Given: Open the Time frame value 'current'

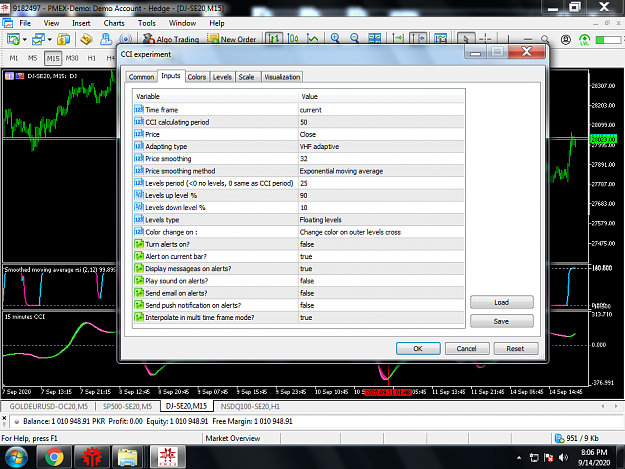Looking at the screenshot, I should pos(381,110).
